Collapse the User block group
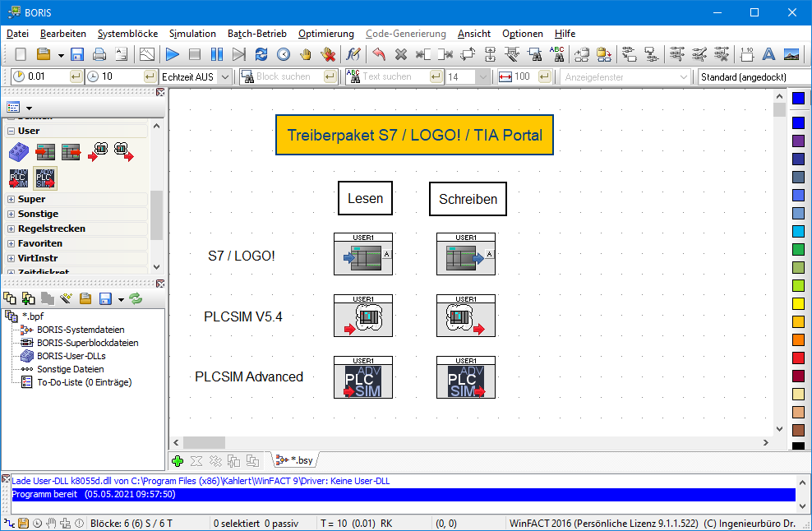This screenshot has height=531, width=812. [x=11, y=131]
